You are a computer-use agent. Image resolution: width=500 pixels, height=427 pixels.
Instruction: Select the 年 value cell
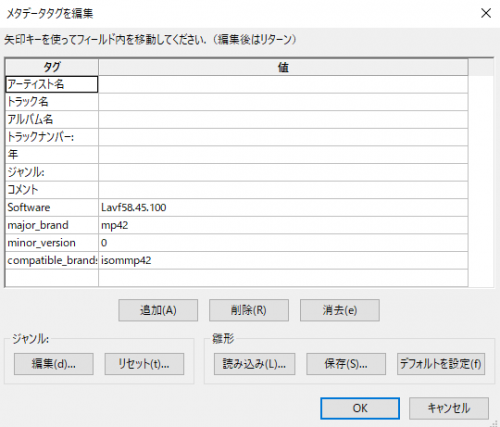coord(283,155)
